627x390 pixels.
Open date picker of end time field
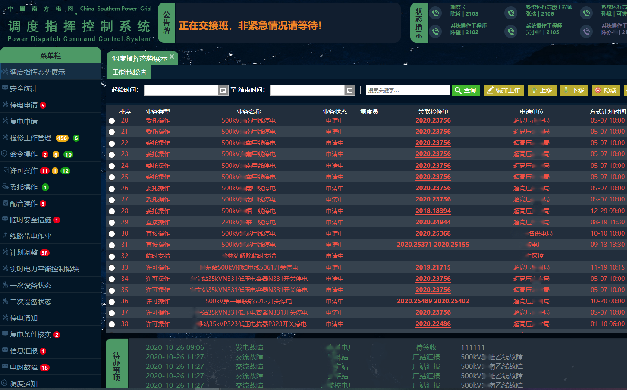(349, 90)
